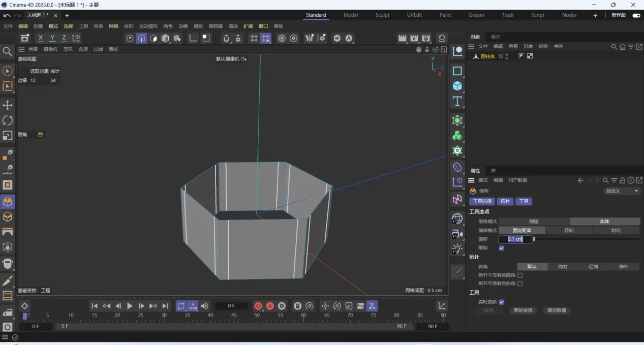
Task: Click the 偏移 value slider track
Action: click(x=587, y=239)
